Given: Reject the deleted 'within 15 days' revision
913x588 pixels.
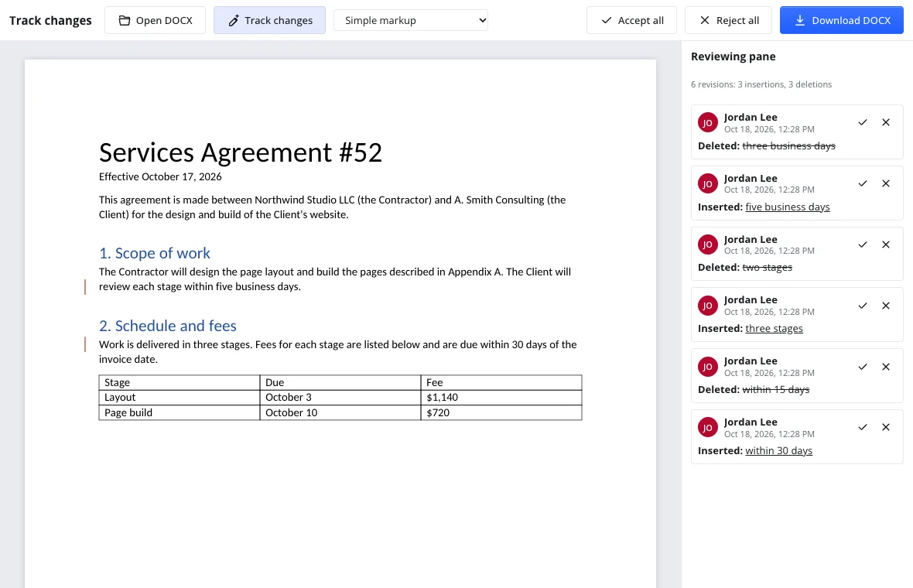Looking at the screenshot, I should (x=886, y=367).
